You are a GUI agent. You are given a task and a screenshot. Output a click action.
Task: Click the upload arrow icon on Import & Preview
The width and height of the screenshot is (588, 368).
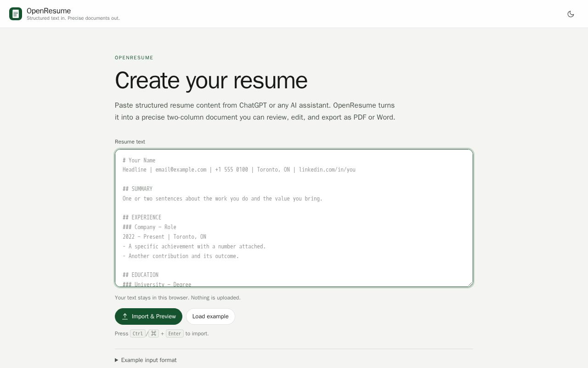pos(125,316)
